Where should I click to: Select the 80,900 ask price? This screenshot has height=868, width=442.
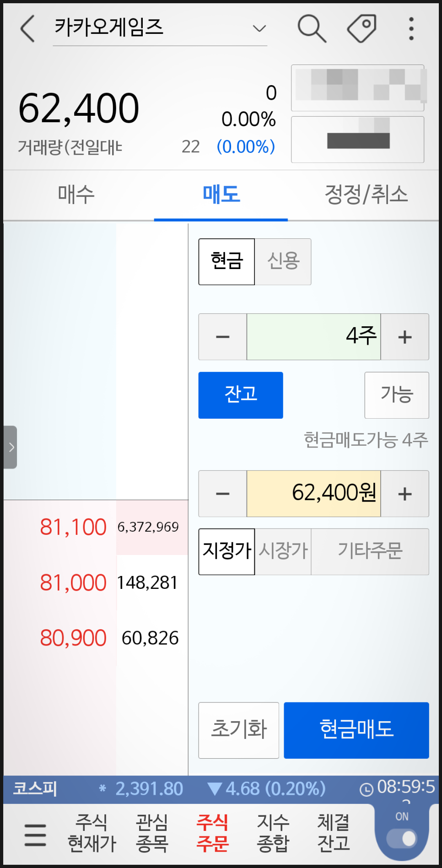(73, 638)
